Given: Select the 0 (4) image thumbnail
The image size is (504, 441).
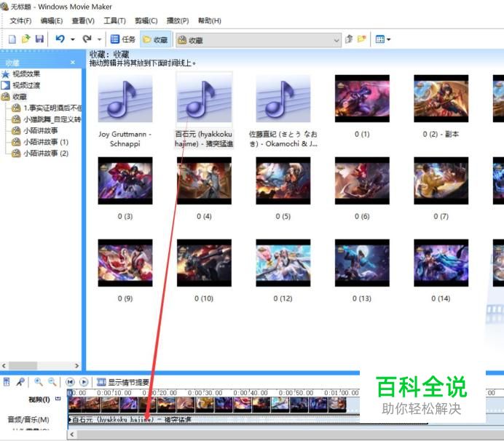Looking at the screenshot, I should point(204,180).
